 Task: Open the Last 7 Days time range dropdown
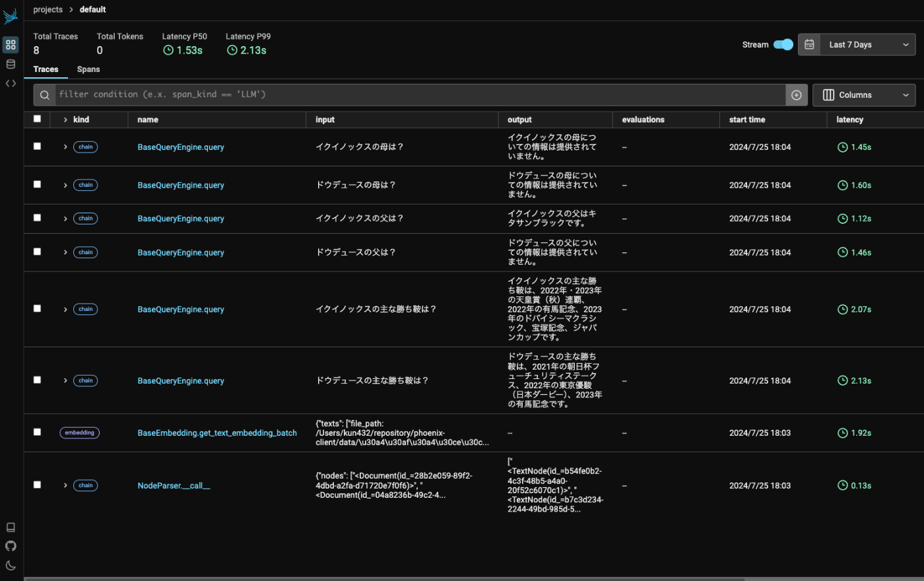click(857, 44)
